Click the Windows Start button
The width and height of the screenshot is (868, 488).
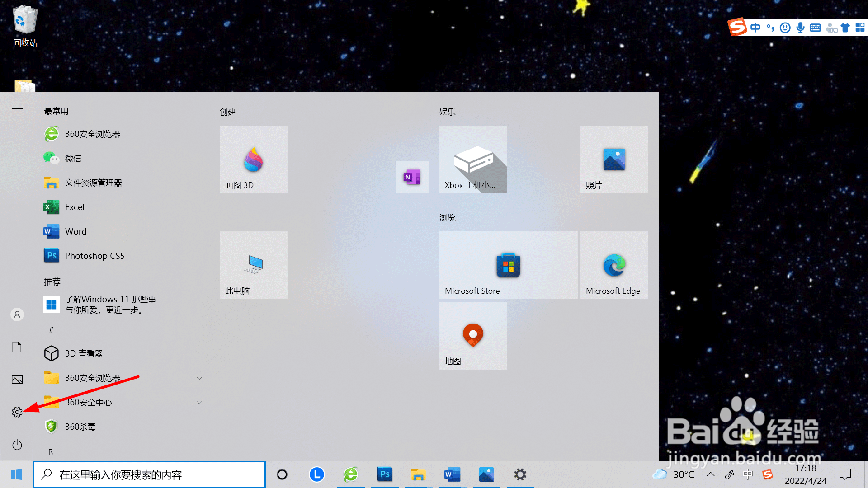(16, 474)
